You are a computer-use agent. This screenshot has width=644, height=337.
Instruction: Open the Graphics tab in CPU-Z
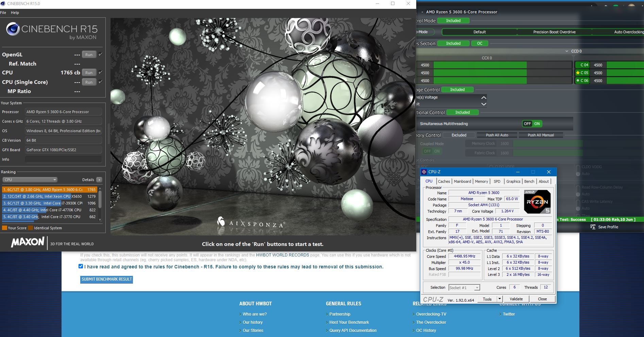point(513,181)
